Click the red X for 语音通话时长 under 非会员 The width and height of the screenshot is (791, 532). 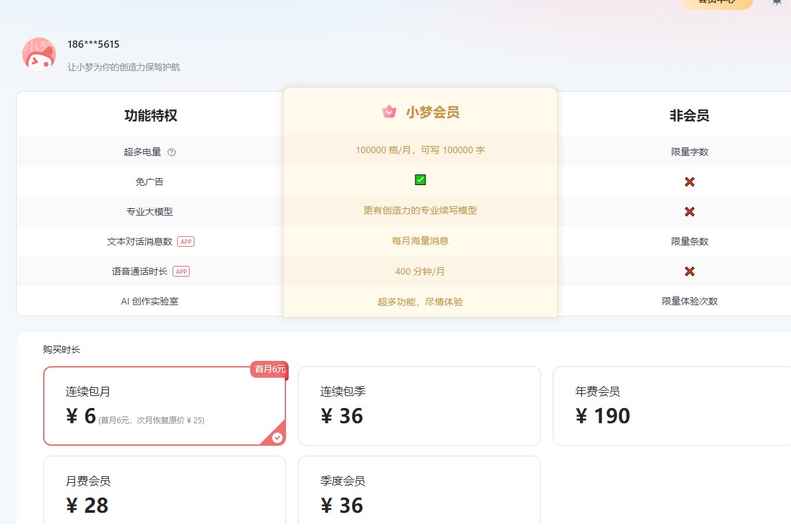pyautogui.click(x=689, y=271)
